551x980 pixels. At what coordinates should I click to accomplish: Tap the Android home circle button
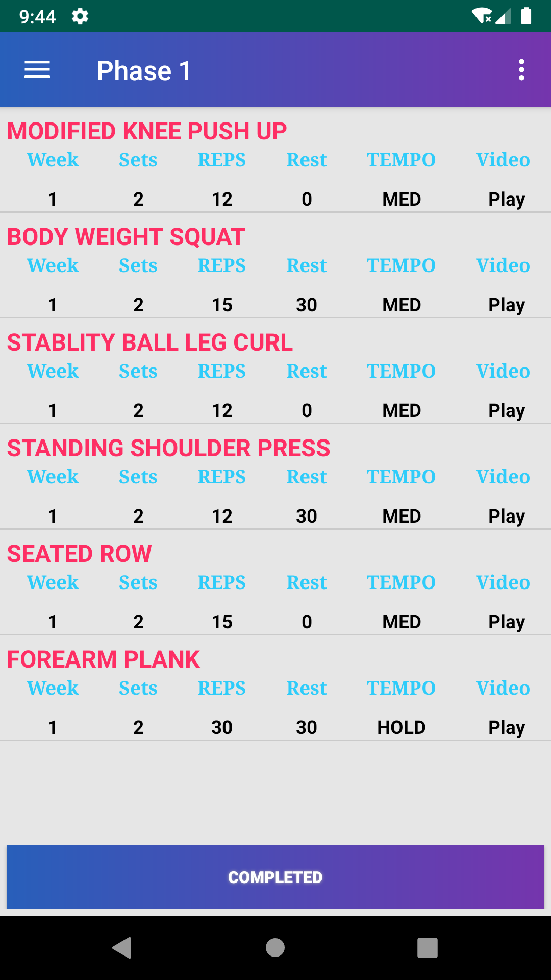point(275,948)
